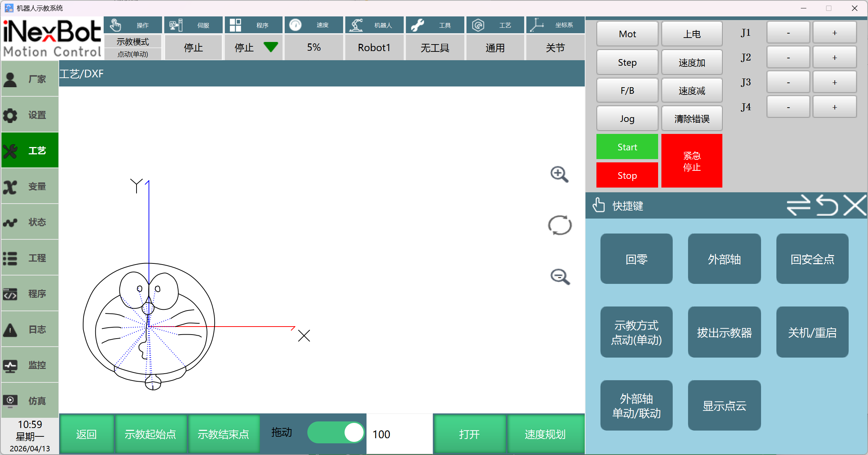Open the 仿真 simulation sidebar item

(x=30, y=401)
